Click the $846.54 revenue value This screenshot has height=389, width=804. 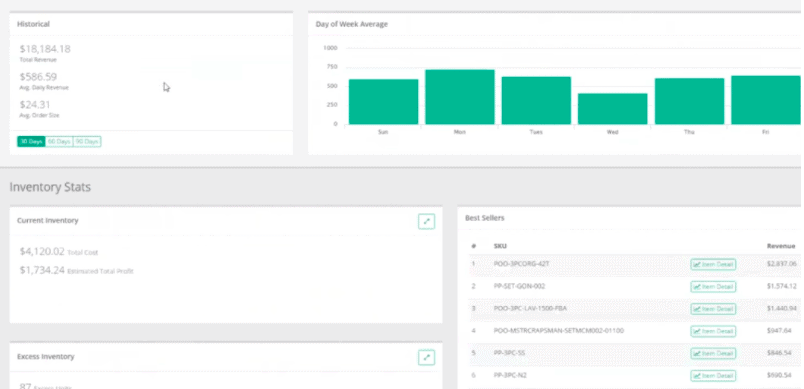pyautogui.click(x=779, y=353)
